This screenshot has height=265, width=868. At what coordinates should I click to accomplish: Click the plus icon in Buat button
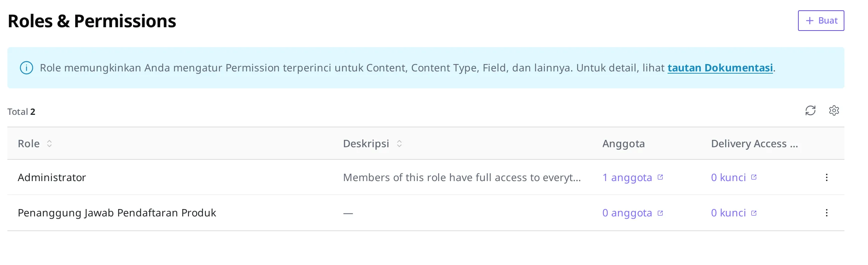[809, 21]
